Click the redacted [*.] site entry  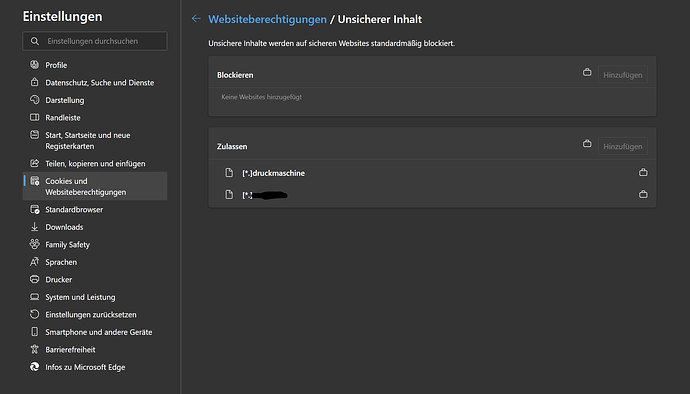pos(265,195)
